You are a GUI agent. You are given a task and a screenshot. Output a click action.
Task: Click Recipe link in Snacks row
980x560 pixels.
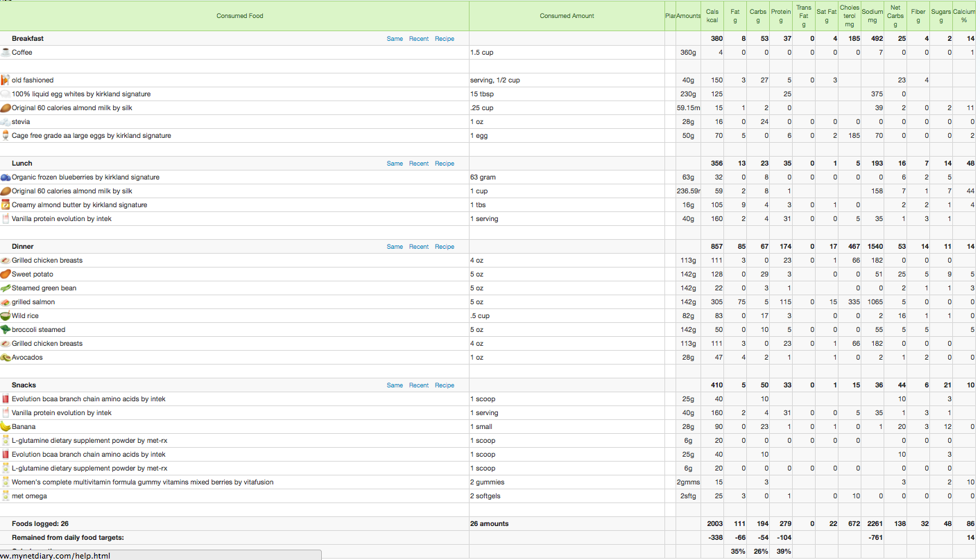(x=444, y=385)
